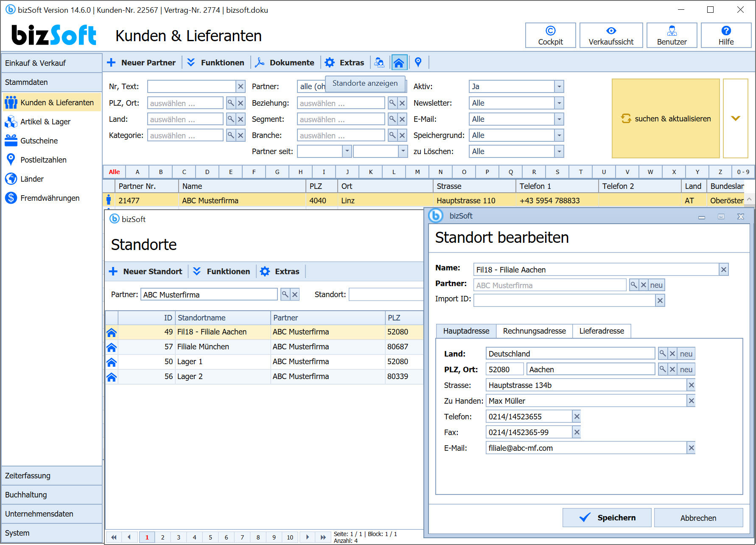Open the Aktiv dropdown
Screen dimensions: 756x545
pyautogui.click(x=559, y=87)
